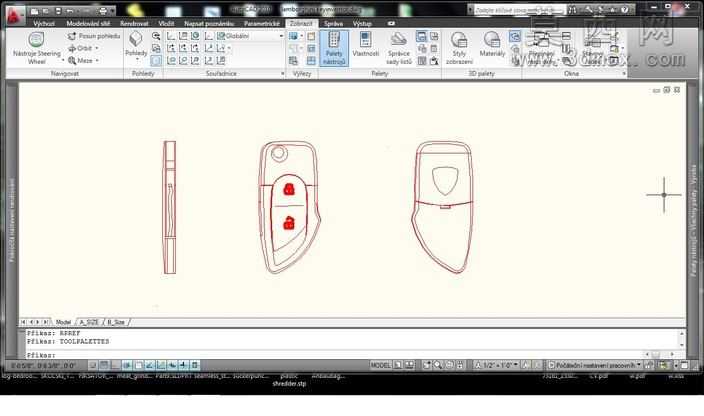The height and width of the screenshot is (416, 704).
Task: Click the first layout navigation arrow
Action: (23, 322)
